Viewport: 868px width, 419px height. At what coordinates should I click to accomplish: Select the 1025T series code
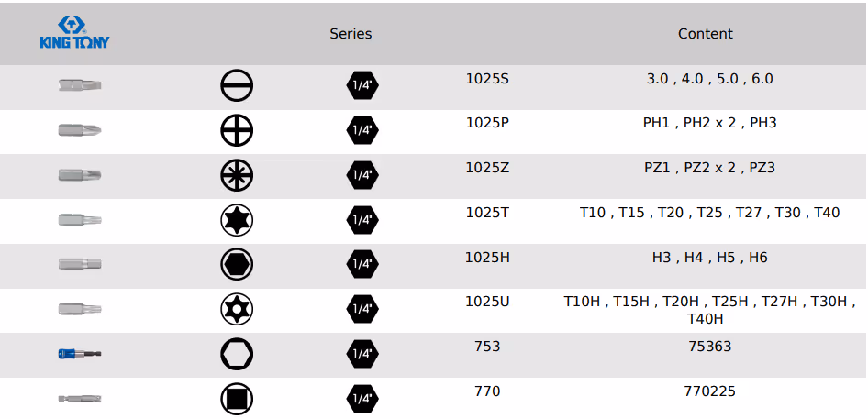(x=487, y=213)
